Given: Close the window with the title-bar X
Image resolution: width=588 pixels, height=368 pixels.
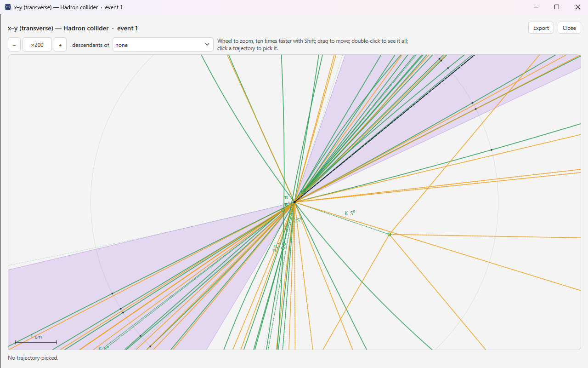Looking at the screenshot, I should point(578,7).
